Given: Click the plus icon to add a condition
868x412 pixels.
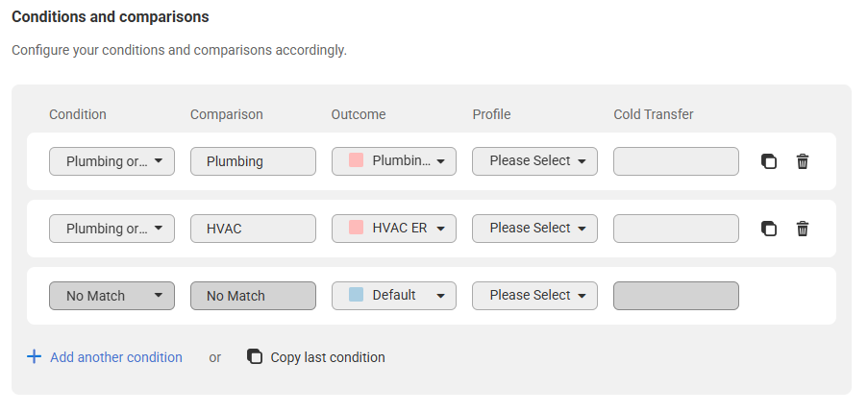Looking at the screenshot, I should tap(35, 356).
